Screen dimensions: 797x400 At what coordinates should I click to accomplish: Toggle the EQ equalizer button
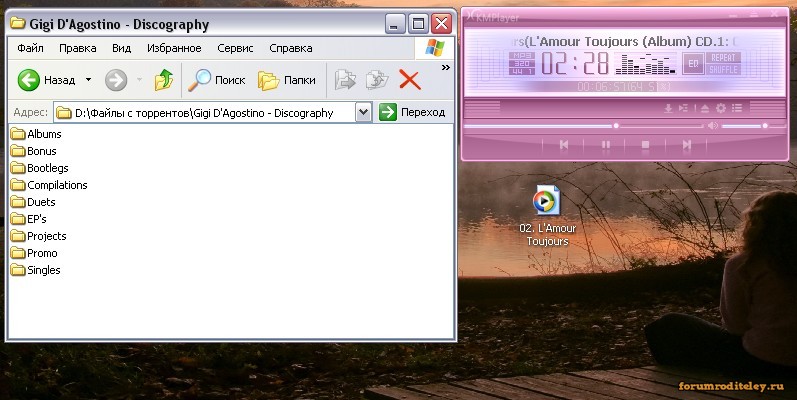[x=692, y=64]
